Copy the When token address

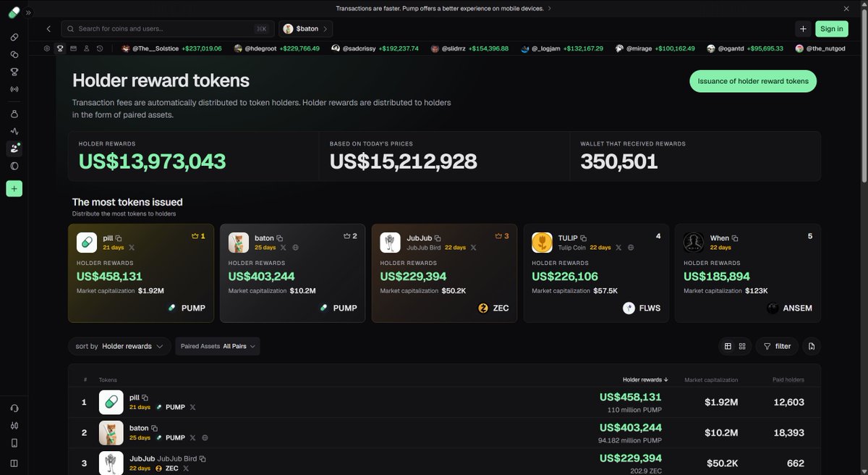click(735, 238)
